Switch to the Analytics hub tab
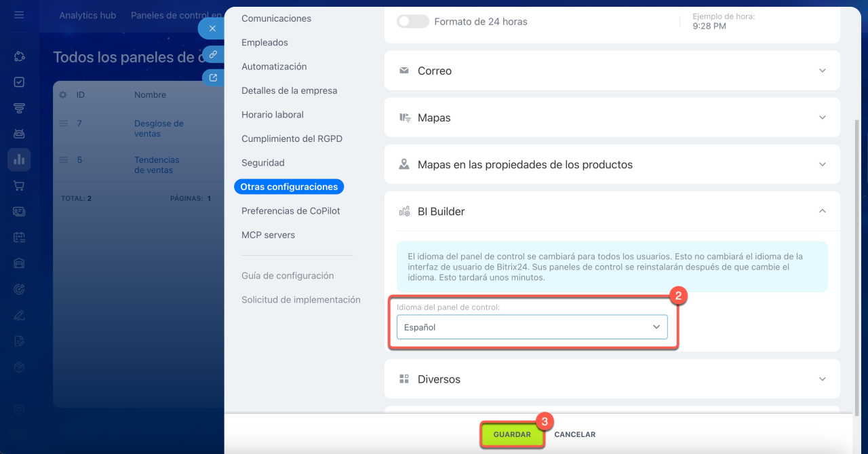 [87, 15]
